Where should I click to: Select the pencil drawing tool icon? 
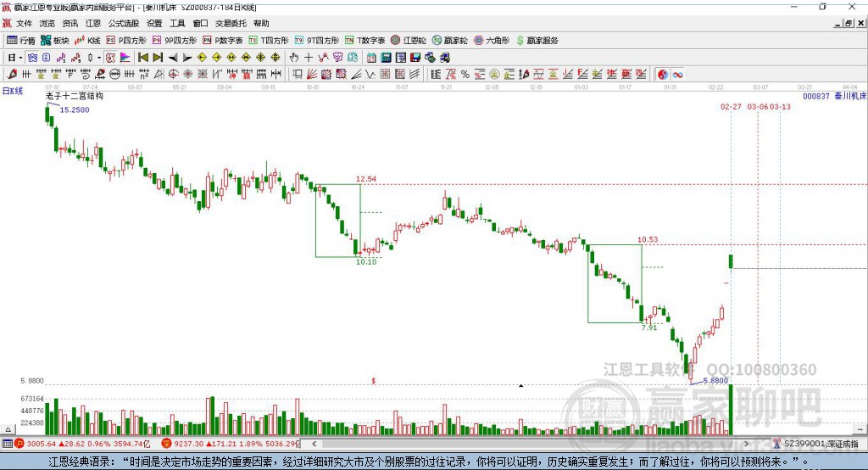pyautogui.click(x=12, y=75)
